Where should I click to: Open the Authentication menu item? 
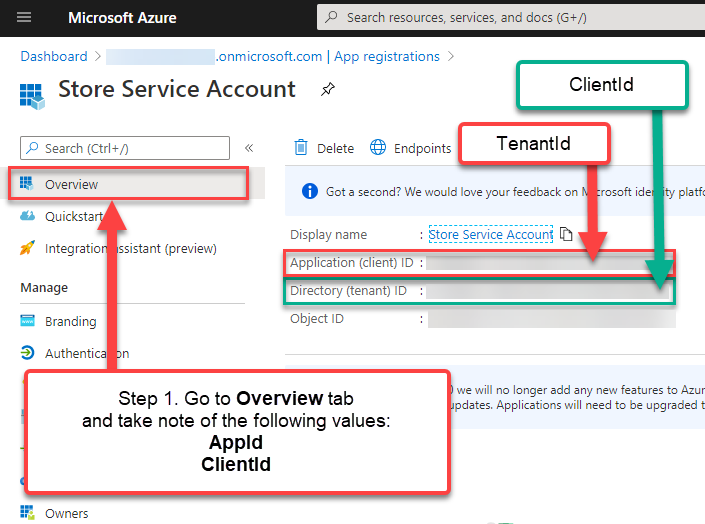87,354
